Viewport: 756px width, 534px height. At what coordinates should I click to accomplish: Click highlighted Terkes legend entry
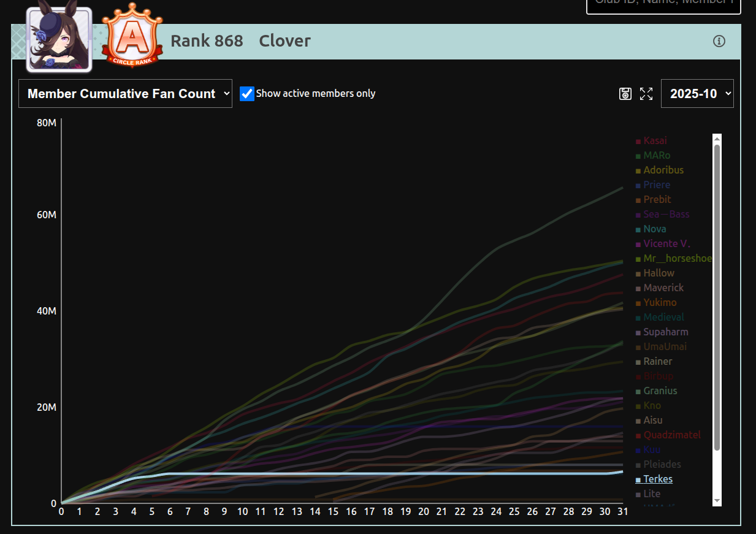pyautogui.click(x=654, y=479)
